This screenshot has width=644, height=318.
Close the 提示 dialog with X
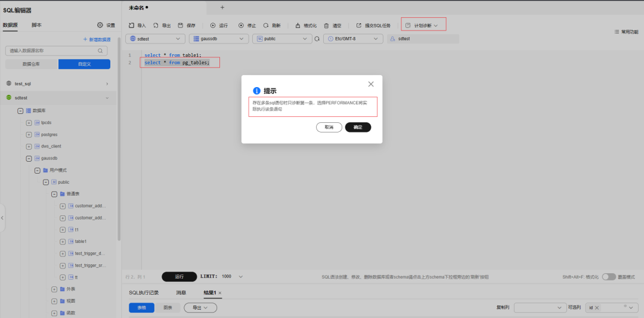tap(371, 84)
